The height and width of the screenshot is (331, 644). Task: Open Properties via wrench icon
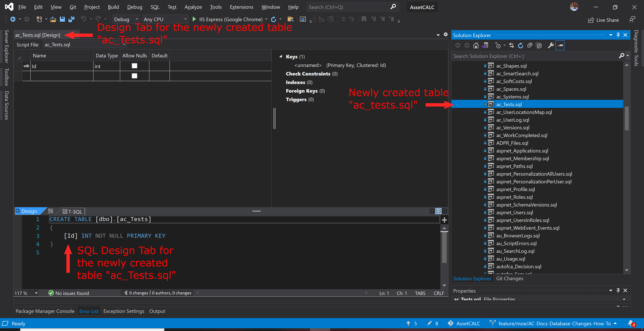(x=551, y=45)
